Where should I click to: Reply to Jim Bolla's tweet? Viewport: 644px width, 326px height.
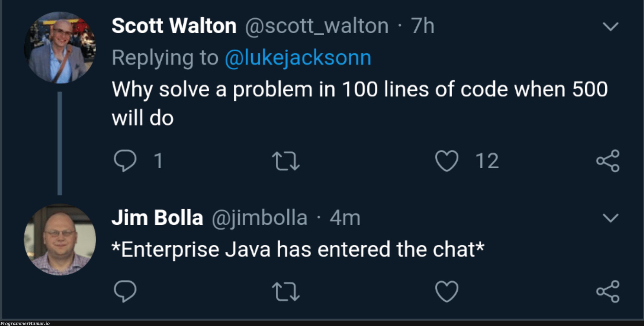[x=125, y=291]
